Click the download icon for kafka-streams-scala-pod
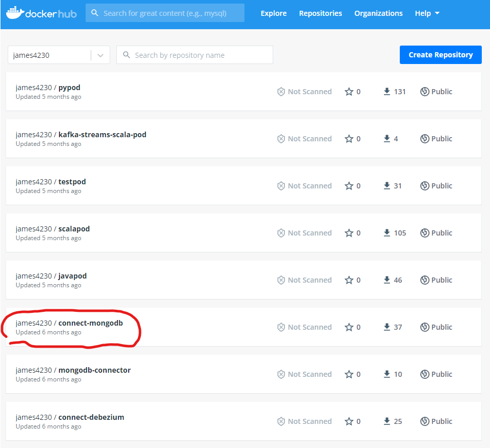The image size is (490, 448). 386,139
